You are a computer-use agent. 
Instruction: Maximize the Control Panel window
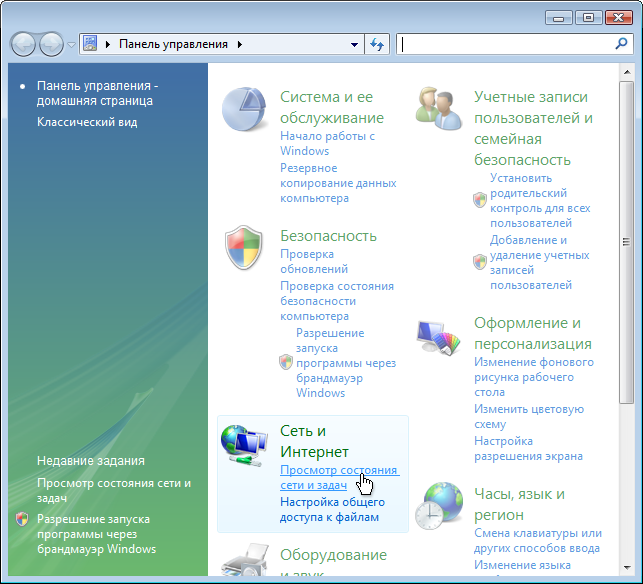[588, 18]
